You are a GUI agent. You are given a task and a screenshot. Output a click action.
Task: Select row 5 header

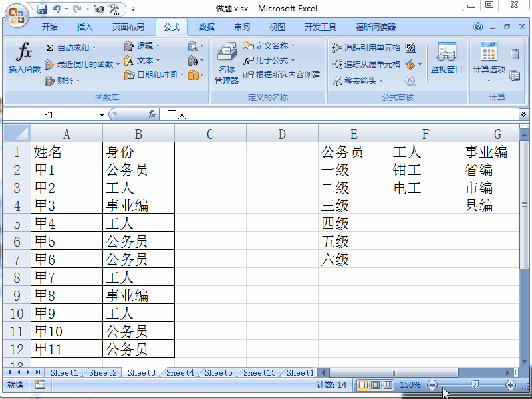17,223
